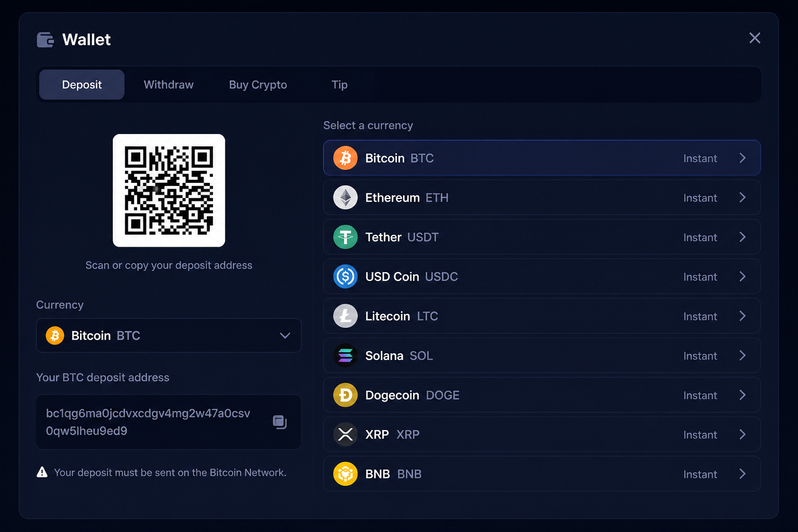Click the Tether logo in currency list
Image resolution: width=798 pixels, height=532 pixels.
tap(345, 237)
